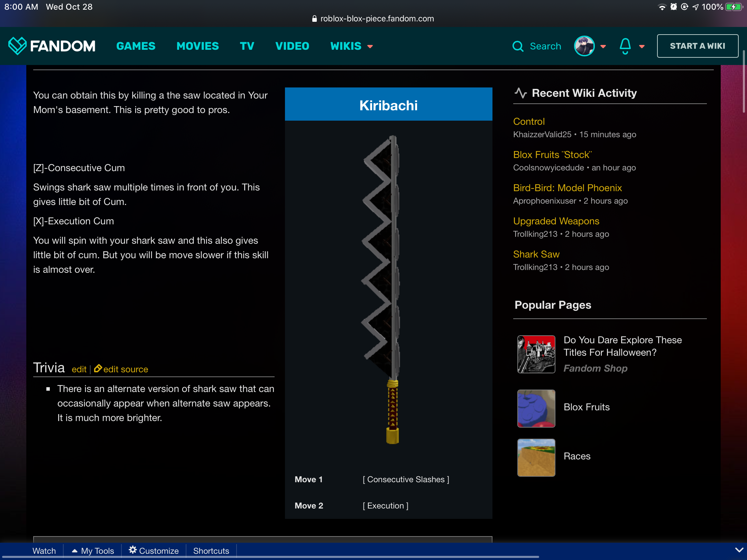Click the Watch toolbar button
747x560 pixels.
44,551
